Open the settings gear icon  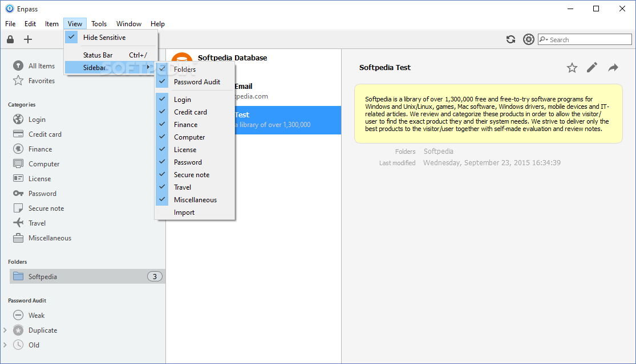tap(529, 39)
